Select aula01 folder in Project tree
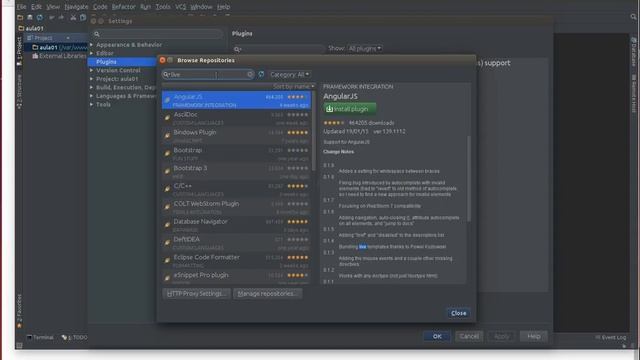The image size is (640, 360). click(x=60, y=47)
